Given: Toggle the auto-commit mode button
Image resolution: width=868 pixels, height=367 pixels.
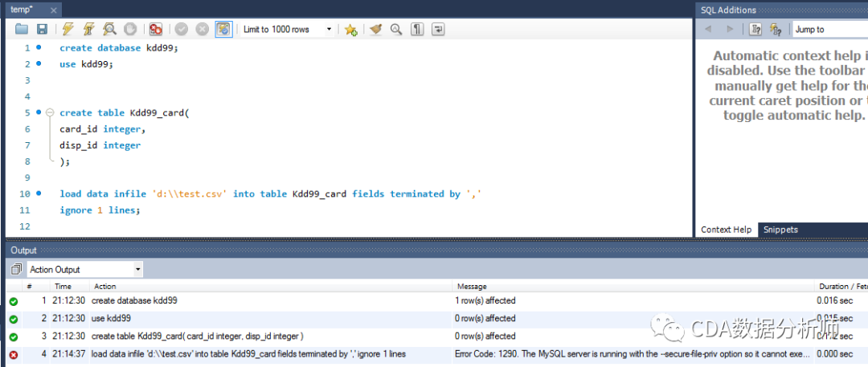Looking at the screenshot, I should coord(223,30).
